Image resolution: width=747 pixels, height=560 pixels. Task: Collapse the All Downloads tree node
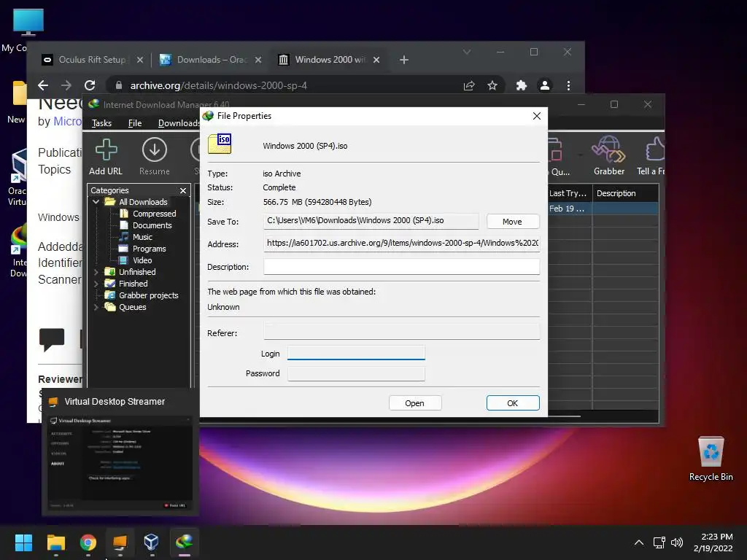[96, 202]
